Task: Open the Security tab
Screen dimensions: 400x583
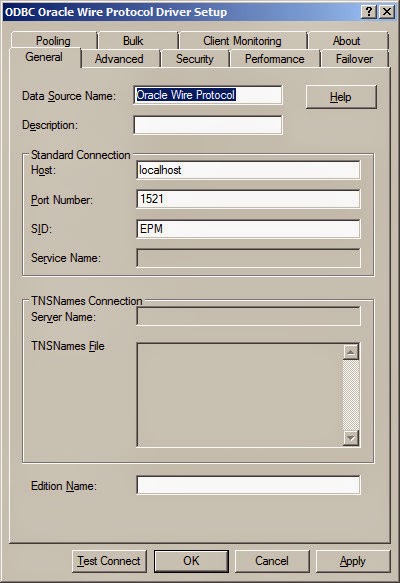Action: point(195,59)
